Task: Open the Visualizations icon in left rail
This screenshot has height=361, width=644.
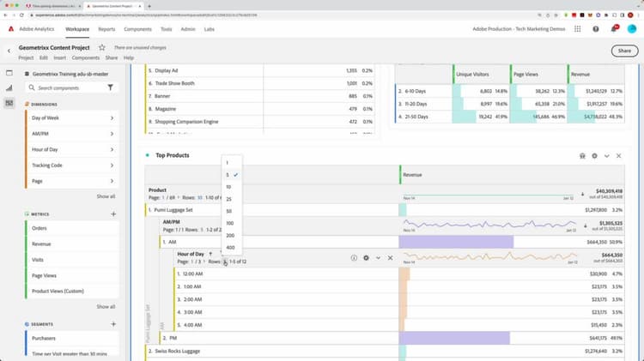Action: [x=9, y=87]
